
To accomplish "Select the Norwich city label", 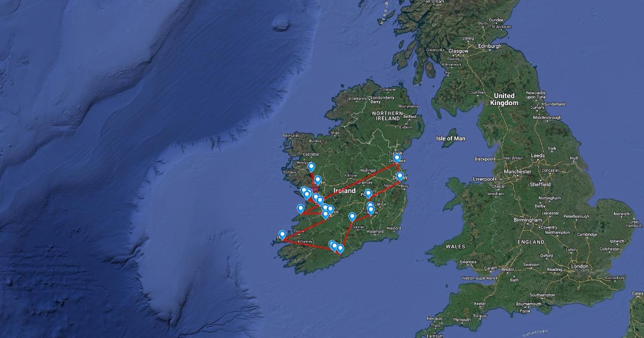I will tap(621, 214).
